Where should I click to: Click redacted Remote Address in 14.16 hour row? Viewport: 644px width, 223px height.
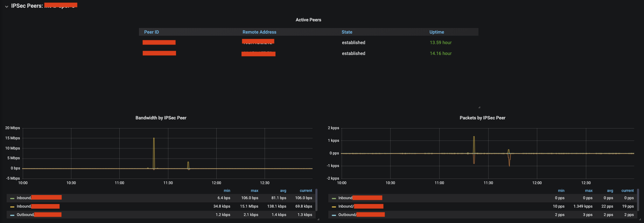coord(258,54)
